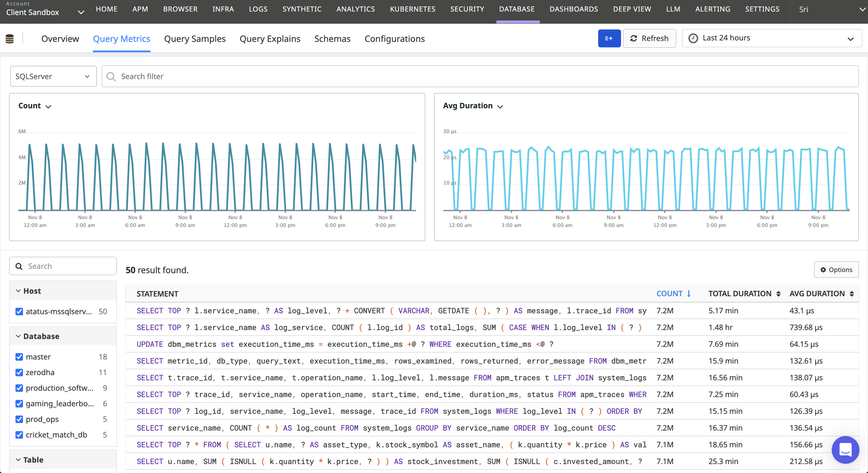Open APM in top navigation
The width and height of the screenshot is (868, 473).
point(140,9)
